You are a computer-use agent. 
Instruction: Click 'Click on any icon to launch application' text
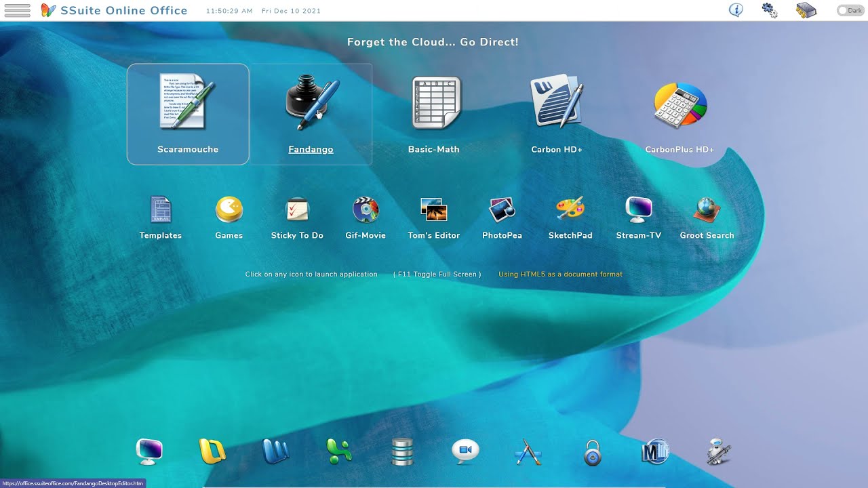[x=311, y=274]
